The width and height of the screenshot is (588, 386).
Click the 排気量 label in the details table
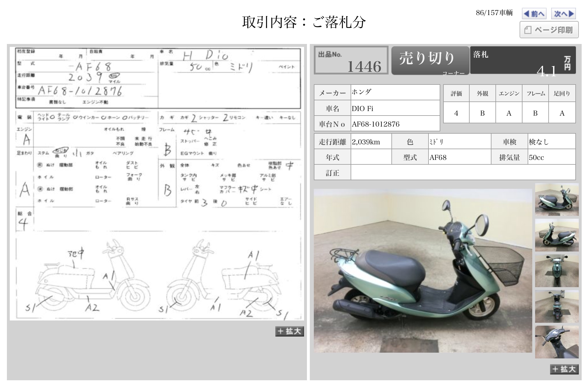[x=509, y=157]
